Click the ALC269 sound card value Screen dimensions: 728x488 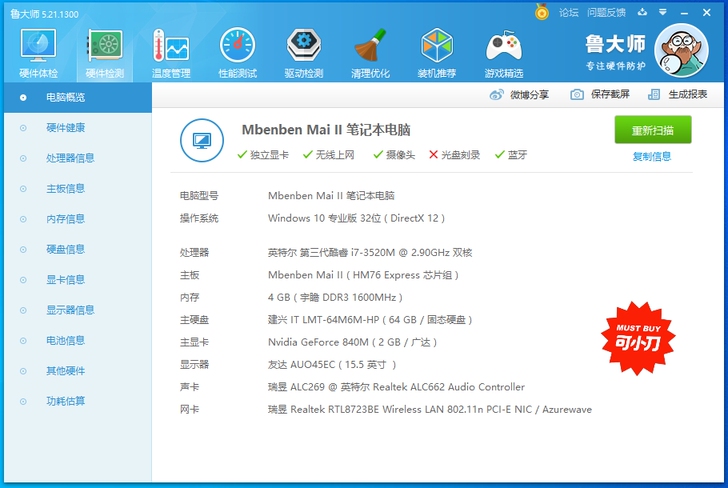(x=396, y=387)
